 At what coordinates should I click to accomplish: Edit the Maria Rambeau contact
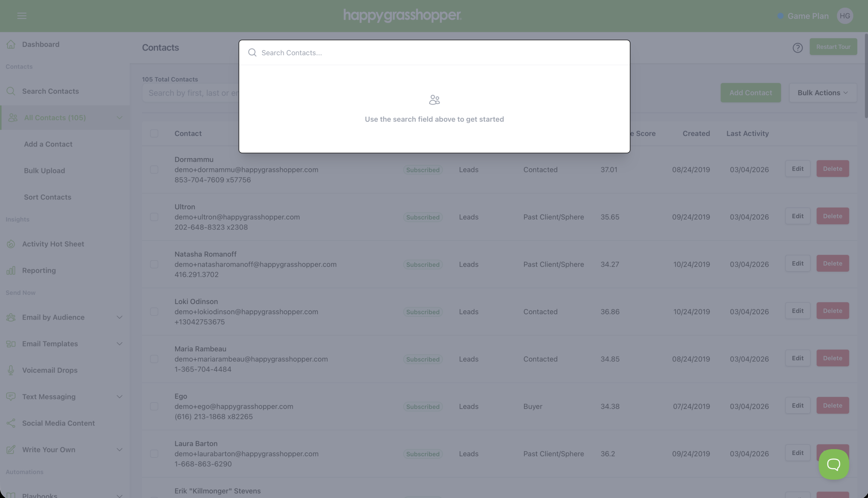(x=797, y=358)
